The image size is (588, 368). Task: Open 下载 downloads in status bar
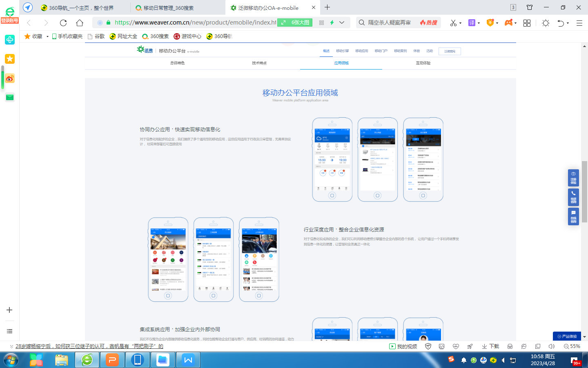[490, 346]
